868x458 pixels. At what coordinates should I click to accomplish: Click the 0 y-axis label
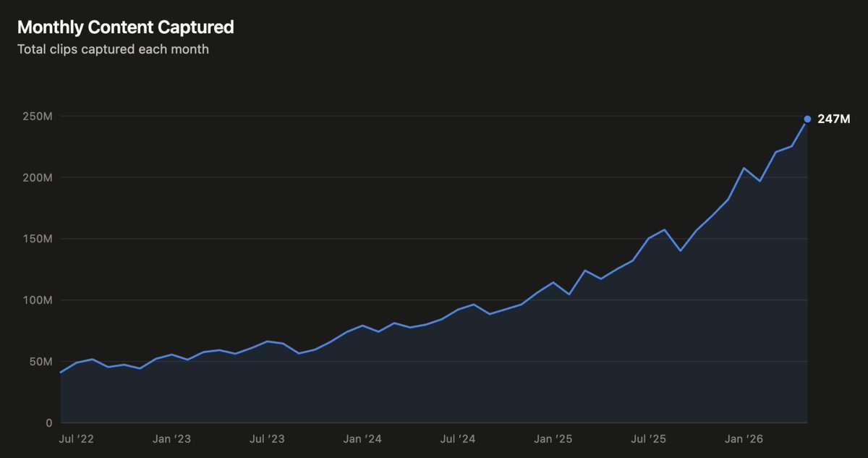(48, 423)
